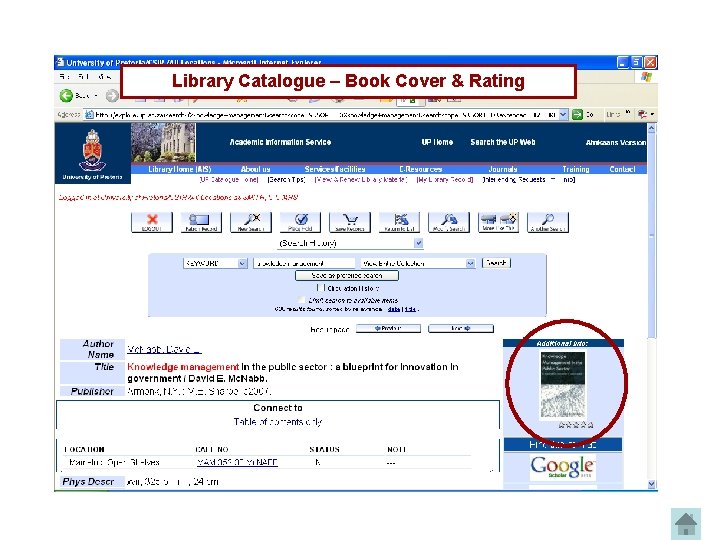This screenshot has height=540, width=720.
Task: Click the red X Logout button
Action: (152, 222)
